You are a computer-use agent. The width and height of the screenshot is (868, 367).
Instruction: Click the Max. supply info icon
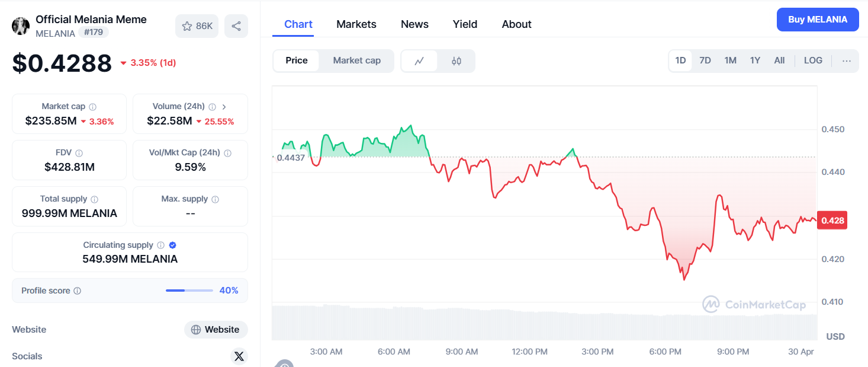(215, 199)
